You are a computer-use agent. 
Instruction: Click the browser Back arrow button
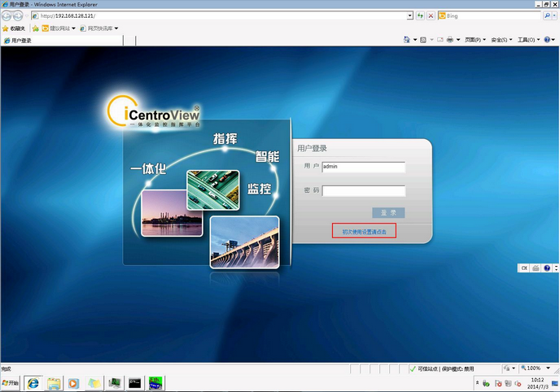[x=7, y=15]
